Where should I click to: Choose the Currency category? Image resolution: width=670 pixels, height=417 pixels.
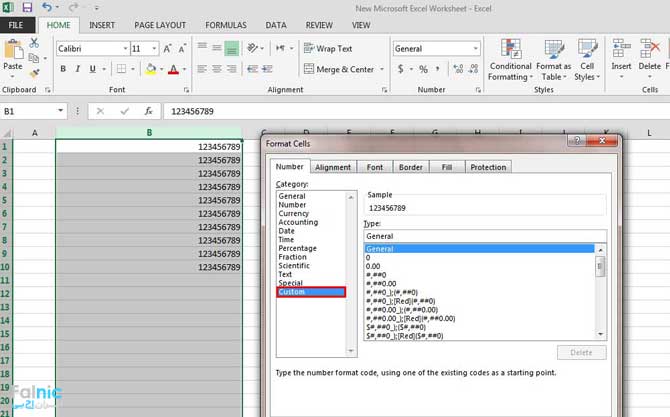tap(294, 214)
